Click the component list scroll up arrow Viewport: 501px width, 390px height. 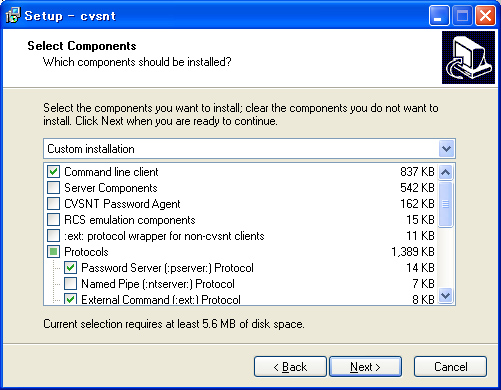[x=446, y=172]
